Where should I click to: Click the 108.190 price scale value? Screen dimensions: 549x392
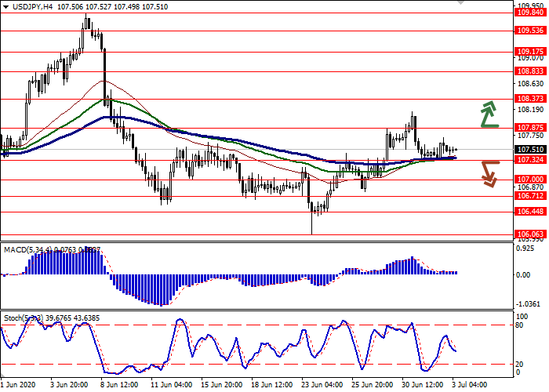pos(530,110)
